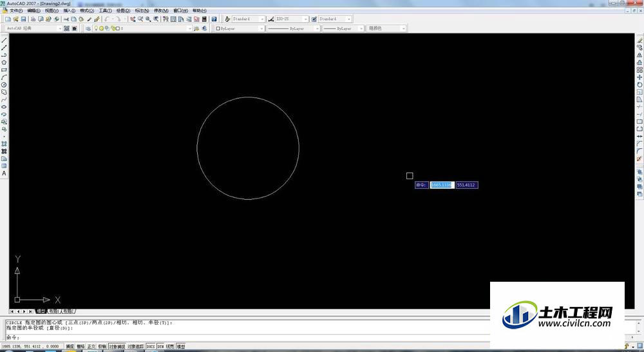The width and height of the screenshot is (644, 352).
Task: Click the Rotate tool in modify toolbar
Action: click(x=639, y=84)
